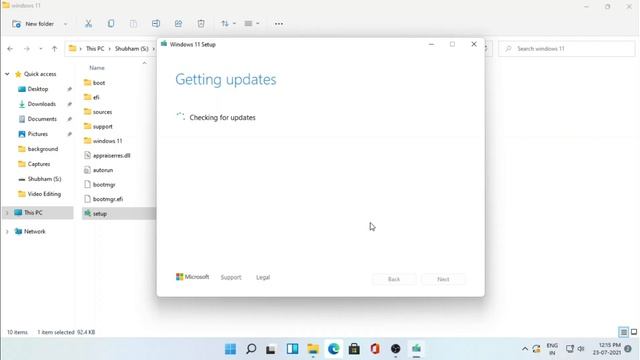This screenshot has width=640, height=360.
Task: Select the bootmgr.efi file
Action: (x=108, y=199)
